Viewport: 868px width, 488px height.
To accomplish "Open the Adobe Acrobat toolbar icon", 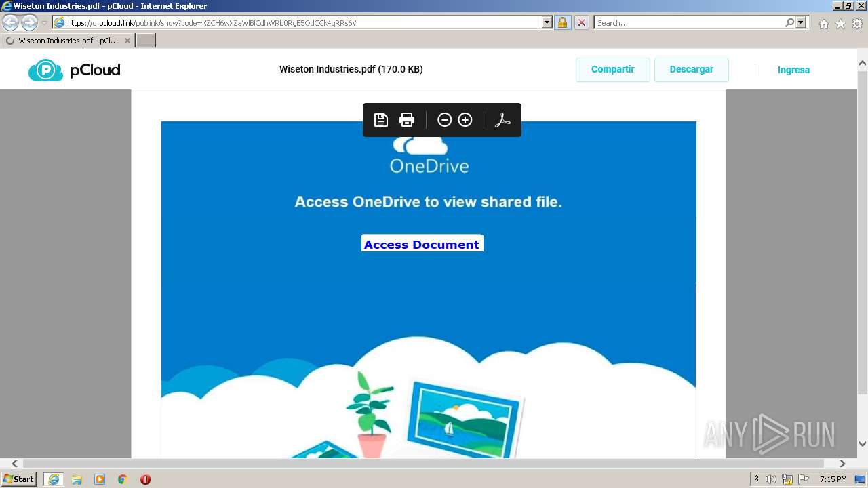I will pos(502,120).
